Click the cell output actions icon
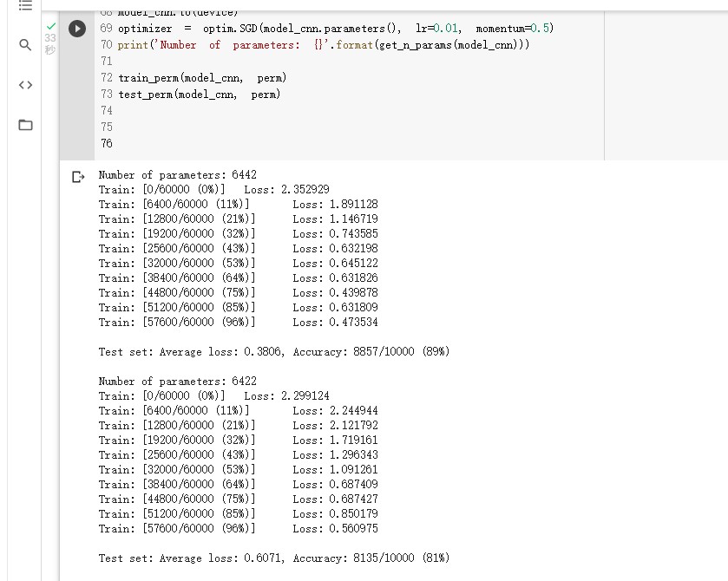728x581 pixels. click(78, 176)
